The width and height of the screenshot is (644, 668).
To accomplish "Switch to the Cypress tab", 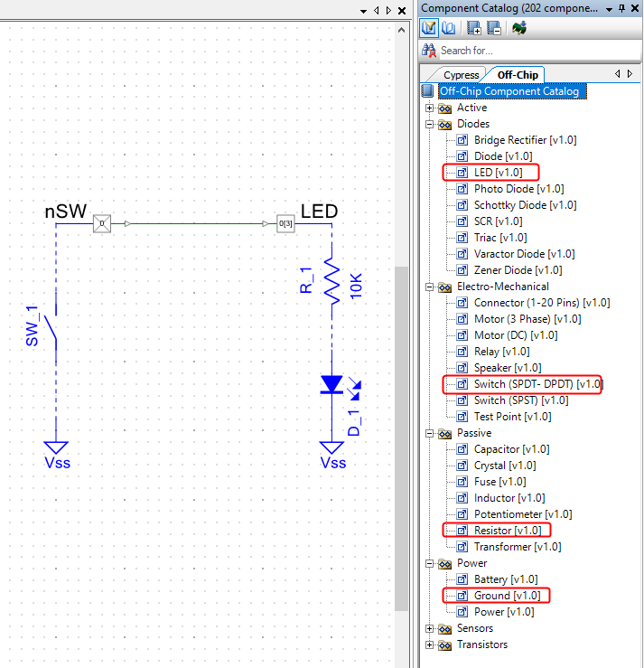I will tap(461, 75).
